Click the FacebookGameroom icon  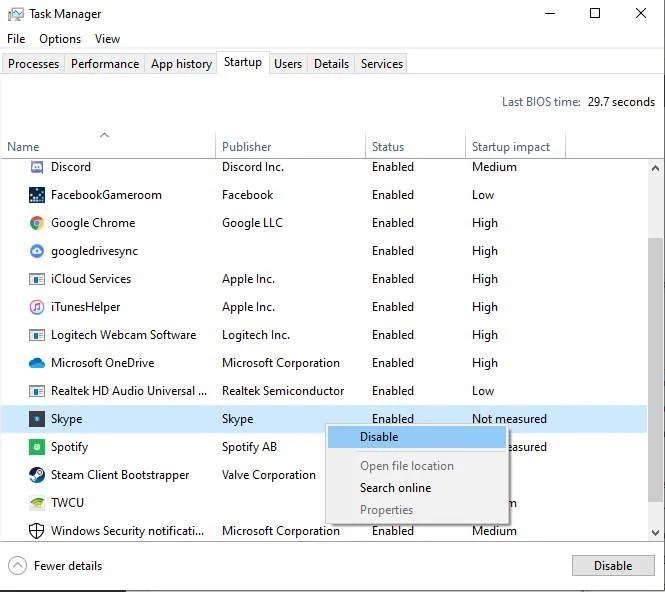tap(37, 195)
